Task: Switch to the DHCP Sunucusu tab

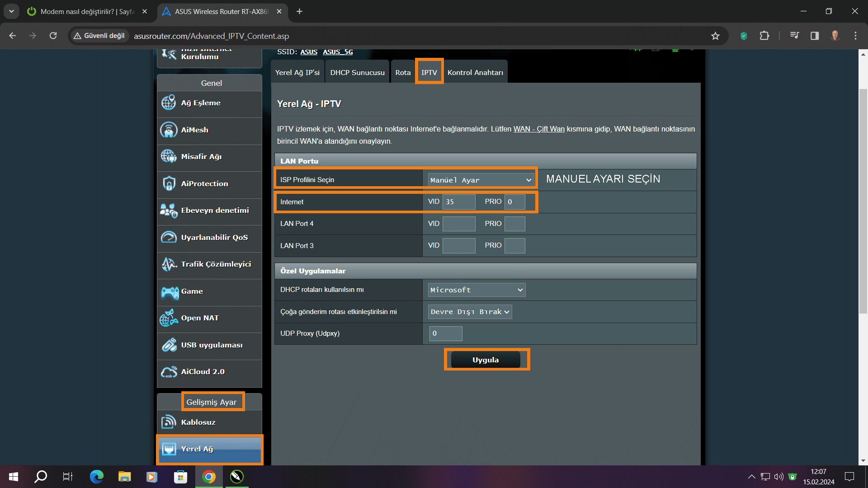Action: (x=357, y=73)
